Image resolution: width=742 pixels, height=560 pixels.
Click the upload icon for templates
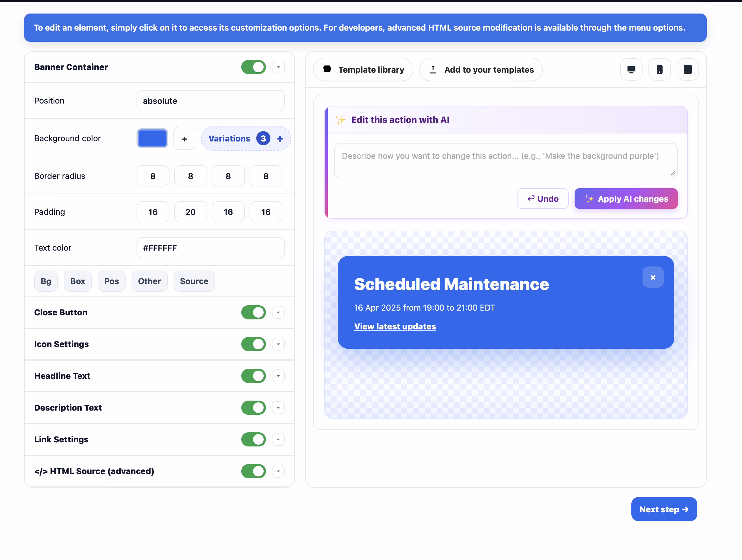pyautogui.click(x=433, y=69)
